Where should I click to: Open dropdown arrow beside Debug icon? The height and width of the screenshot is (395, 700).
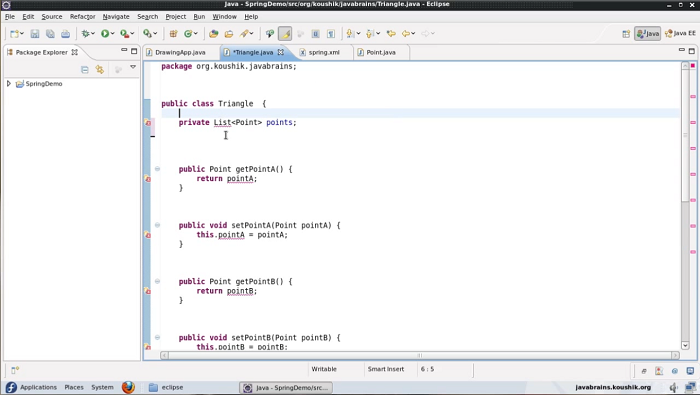[92, 33]
